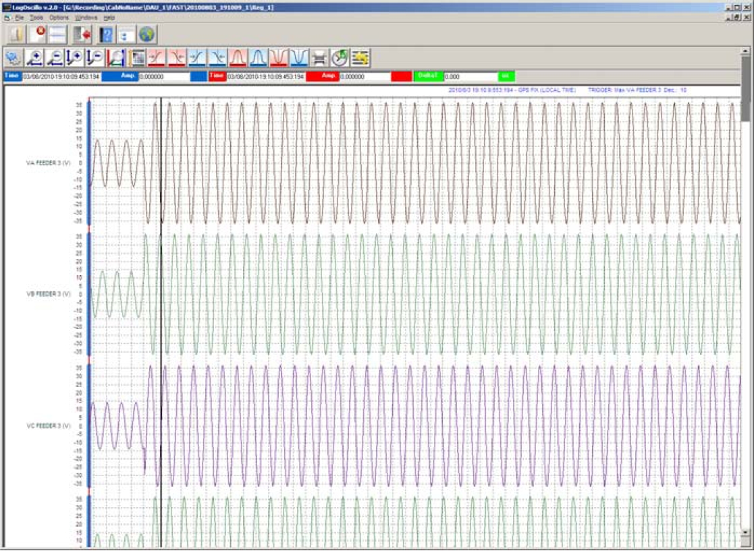
Task: Click the red color box after red Amp
Action: tap(401, 77)
